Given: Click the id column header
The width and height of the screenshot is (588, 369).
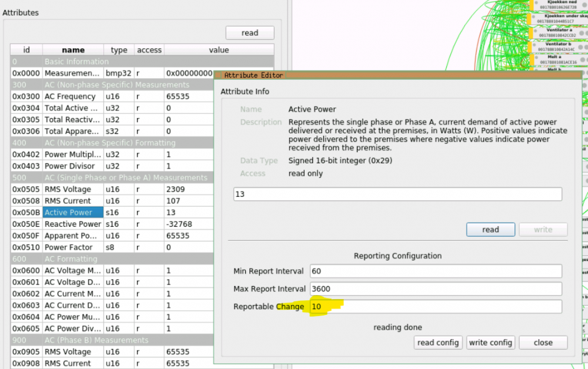Looking at the screenshot, I should (x=26, y=50).
